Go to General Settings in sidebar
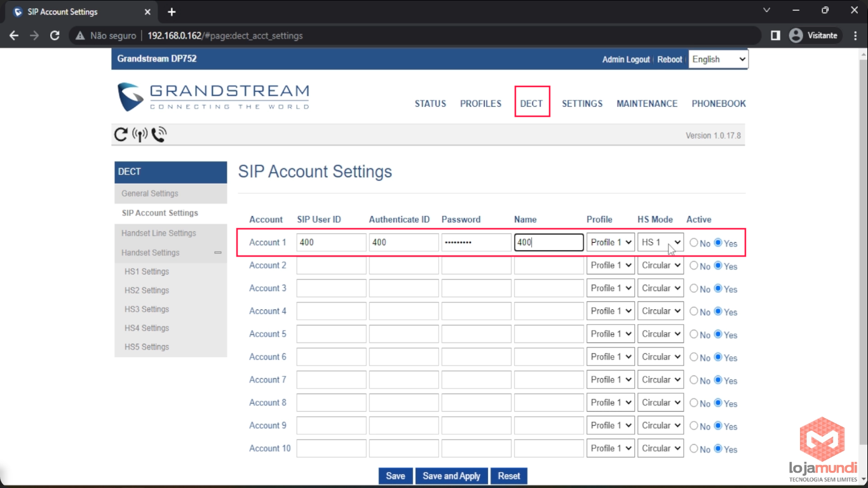 (x=170, y=193)
